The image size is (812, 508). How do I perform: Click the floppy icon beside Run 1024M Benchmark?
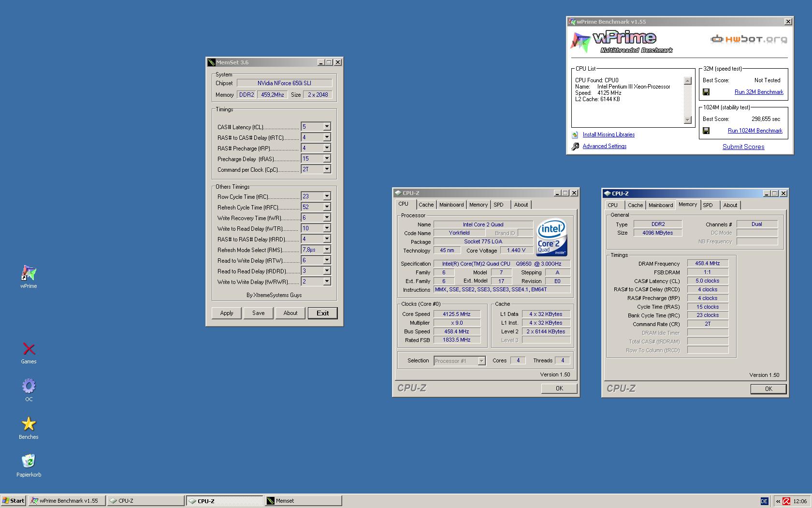(x=706, y=131)
